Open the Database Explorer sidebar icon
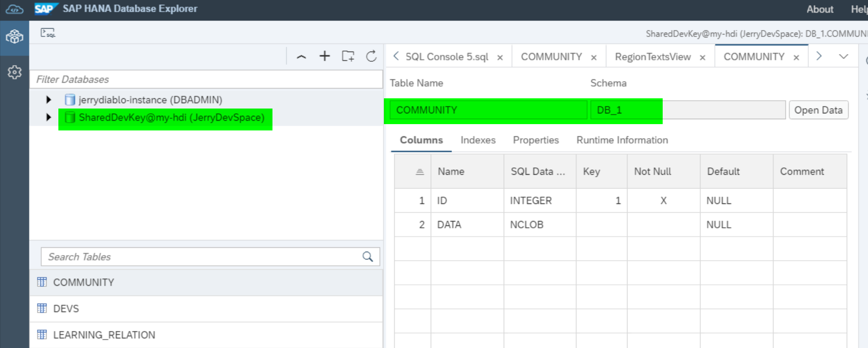This screenshot has height=348, width=868. pos(15,37)
